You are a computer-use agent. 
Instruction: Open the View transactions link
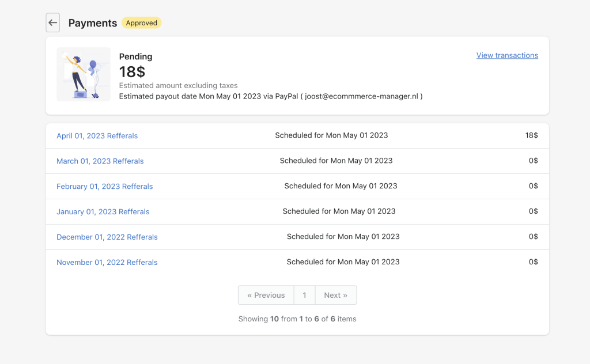507,55
